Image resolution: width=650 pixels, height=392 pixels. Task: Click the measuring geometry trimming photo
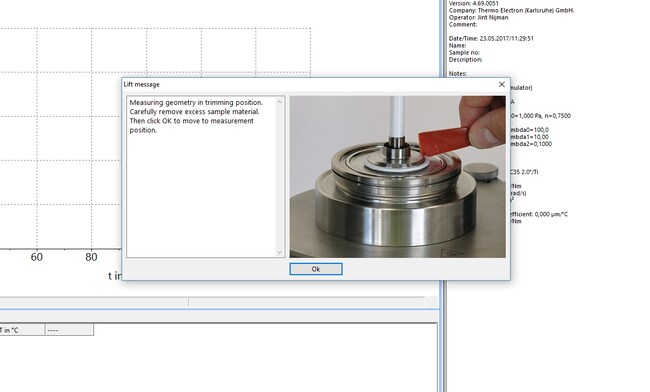(x=398, y=177)
